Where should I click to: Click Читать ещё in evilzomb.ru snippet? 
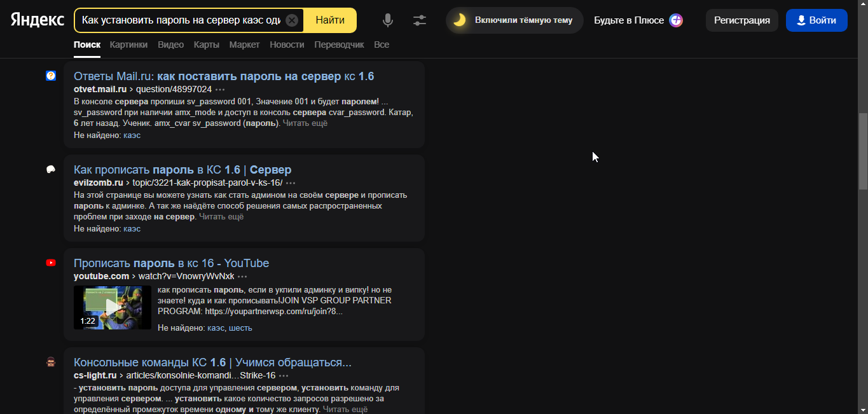(x=221, y=217)
